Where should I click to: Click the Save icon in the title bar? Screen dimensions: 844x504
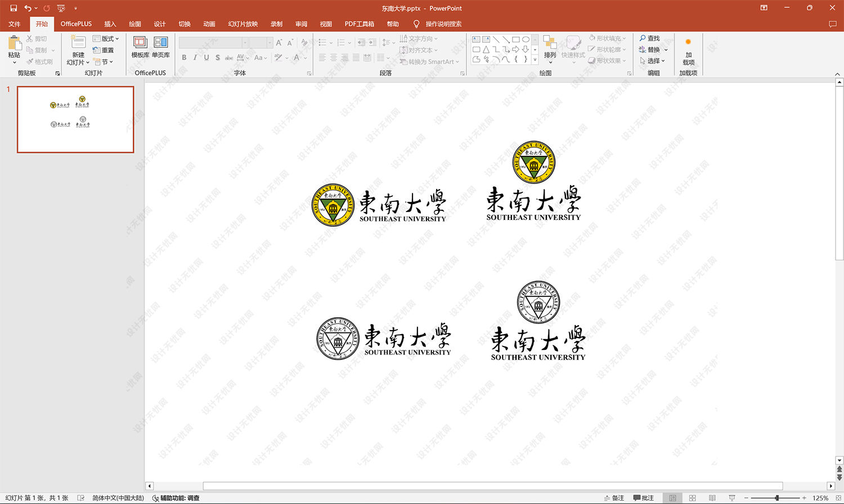(14, 8)
